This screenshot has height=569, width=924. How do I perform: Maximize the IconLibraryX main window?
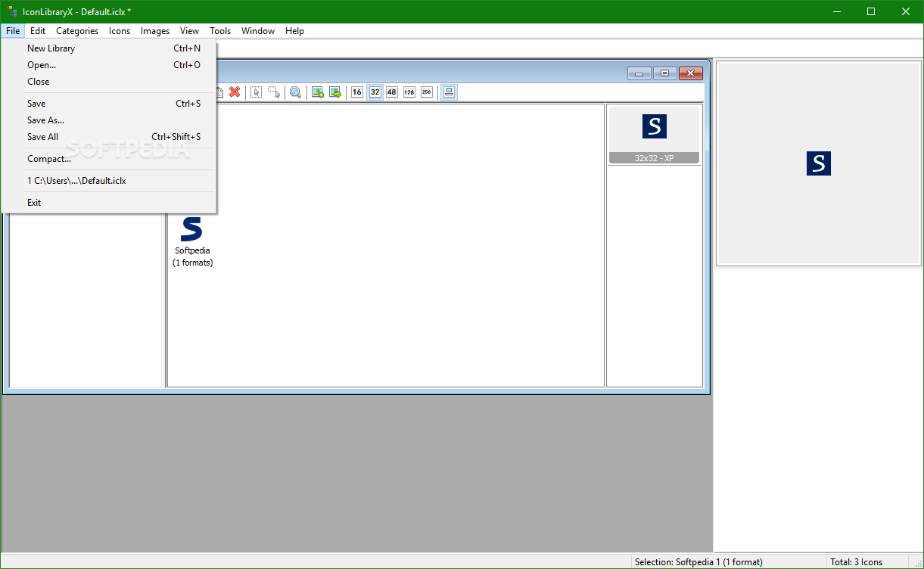871,11
